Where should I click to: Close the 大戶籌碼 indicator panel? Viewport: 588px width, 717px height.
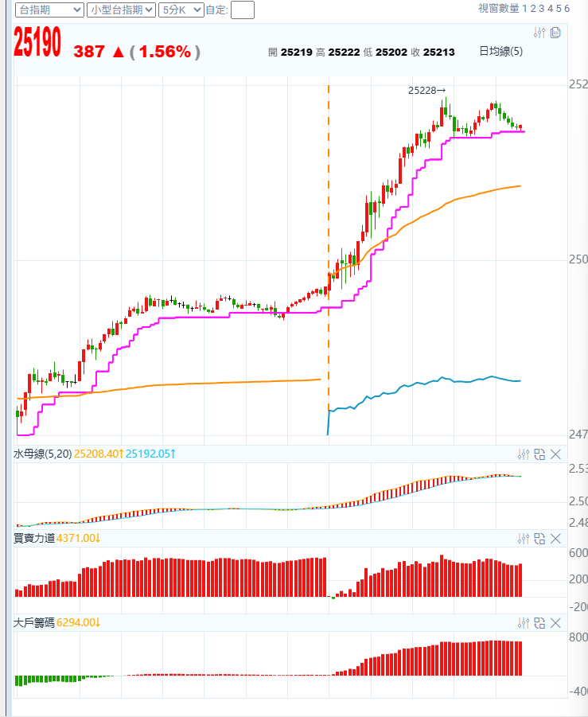(x=555, y=623)
